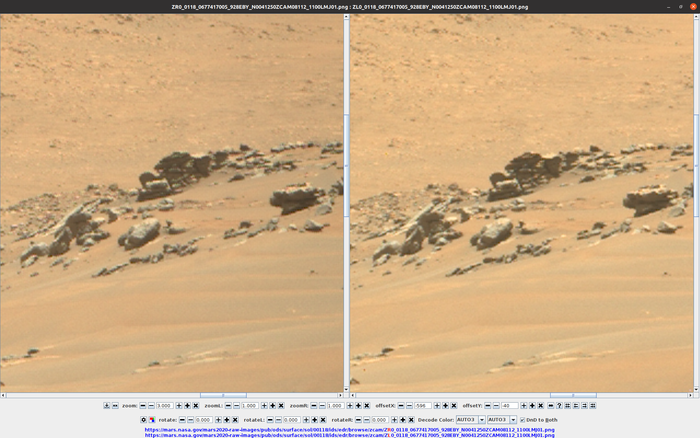Toggle the DnD to Both checkbox

click(x=523, y=420)
